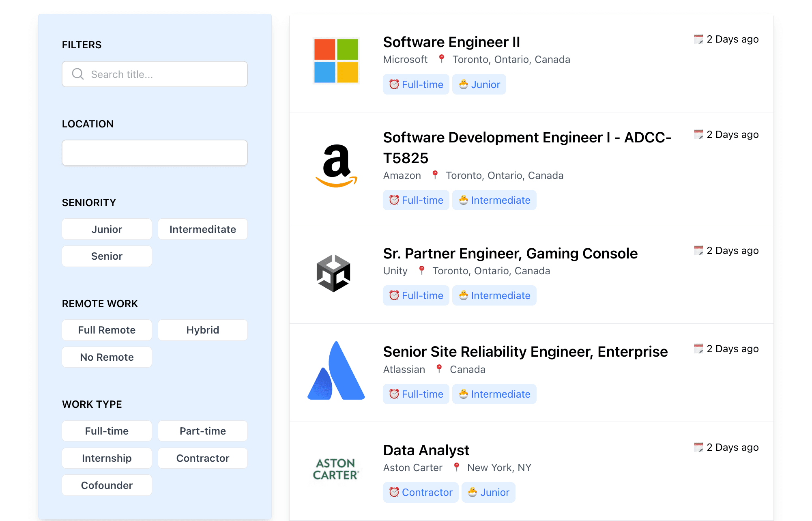Click the Aston Carter logo
The width and height of the screenshot is (812, 521).
point(336,469)
